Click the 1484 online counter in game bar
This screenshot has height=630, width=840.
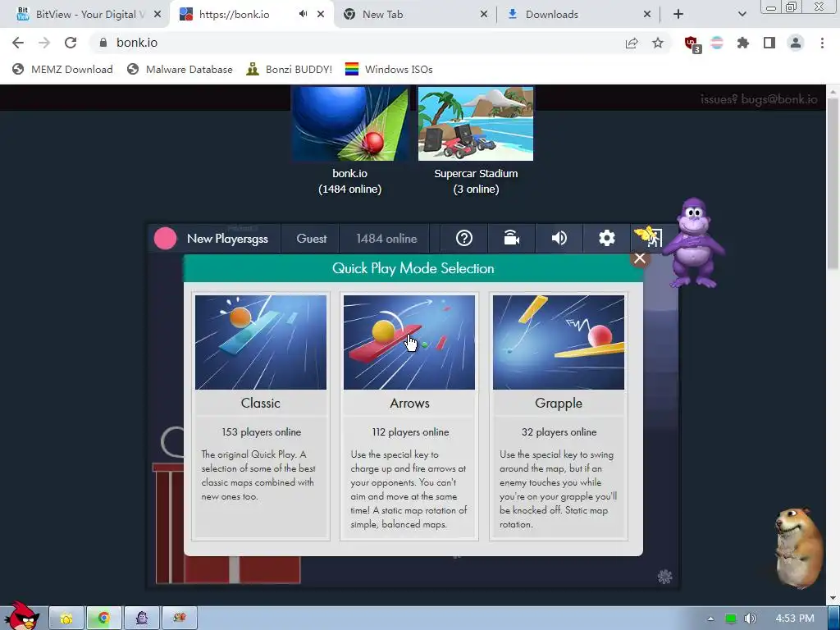point(386,239)
